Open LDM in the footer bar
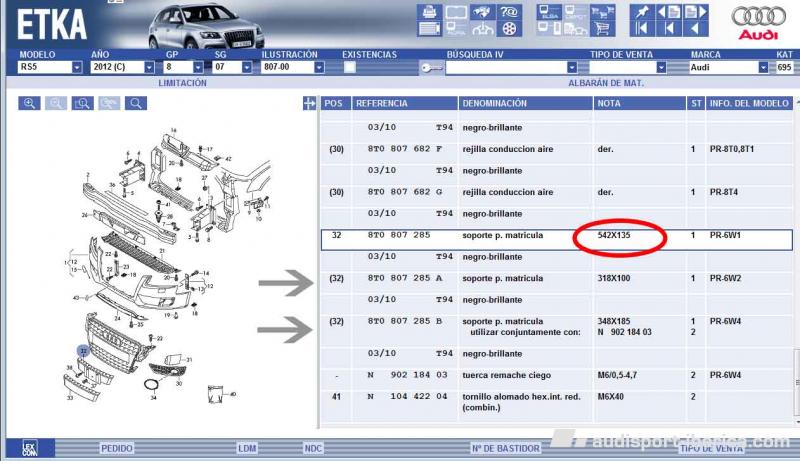This screenshot has width=800, height=461. 247,448
